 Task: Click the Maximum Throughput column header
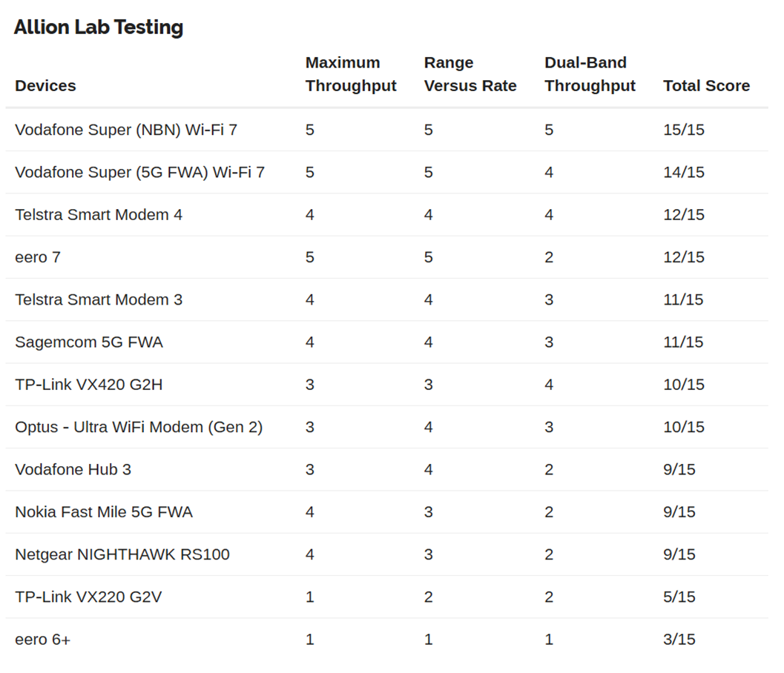[351, 74]
